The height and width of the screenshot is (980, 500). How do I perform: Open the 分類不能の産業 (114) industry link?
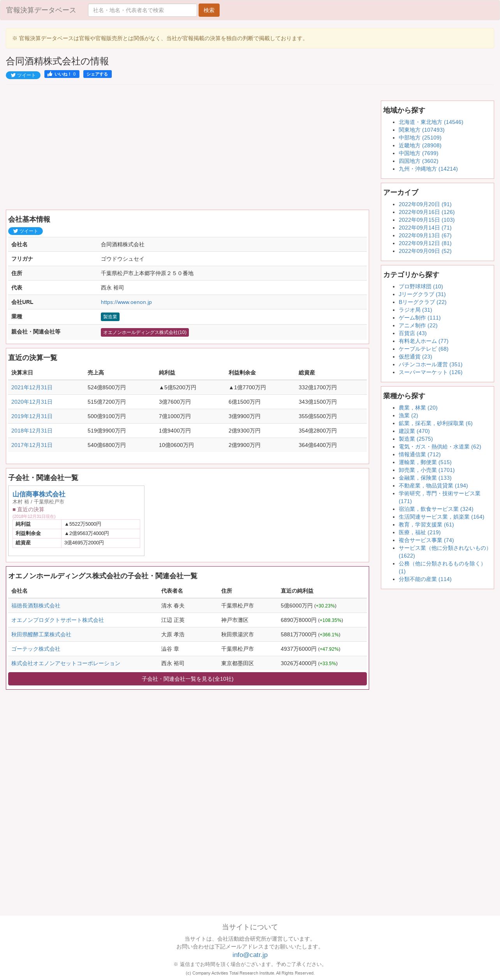425,579
